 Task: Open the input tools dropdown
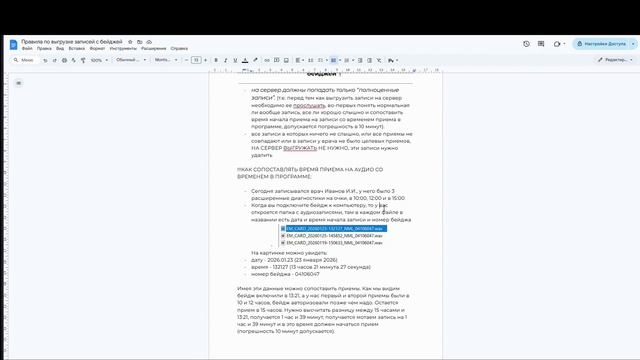393,60
